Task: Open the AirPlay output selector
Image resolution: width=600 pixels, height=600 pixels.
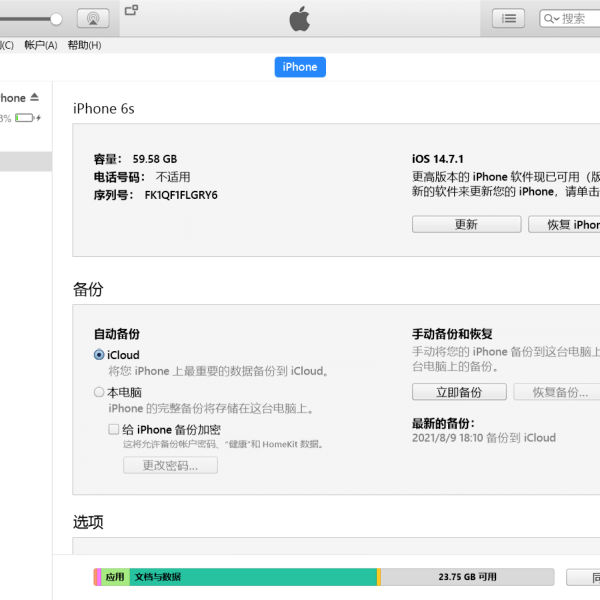Action: 93,18
